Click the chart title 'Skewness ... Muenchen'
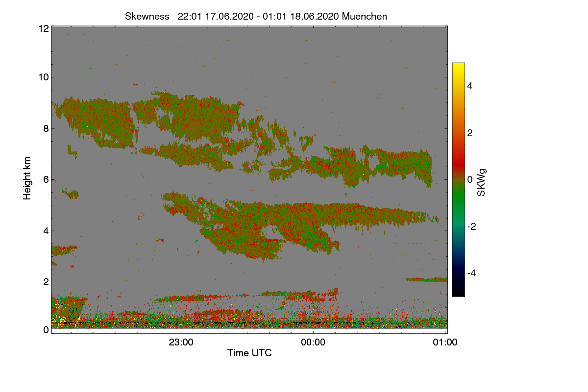 tap(256, 16)
